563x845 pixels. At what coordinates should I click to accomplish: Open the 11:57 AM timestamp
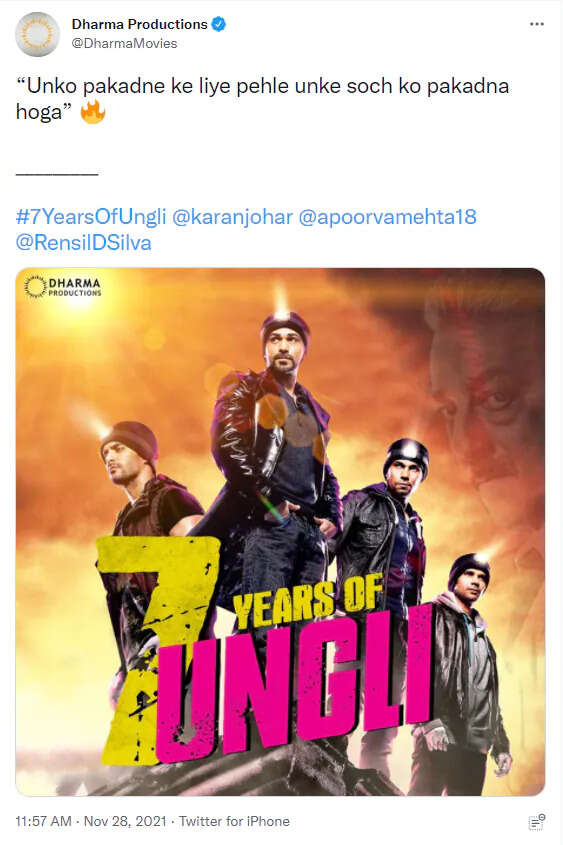click(x=44, y=821)
